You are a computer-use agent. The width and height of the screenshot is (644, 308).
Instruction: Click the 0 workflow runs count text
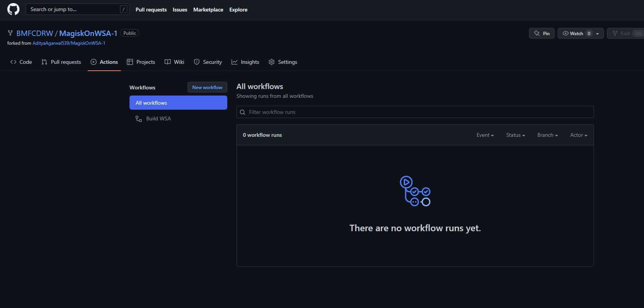click(x=262, y=135)
